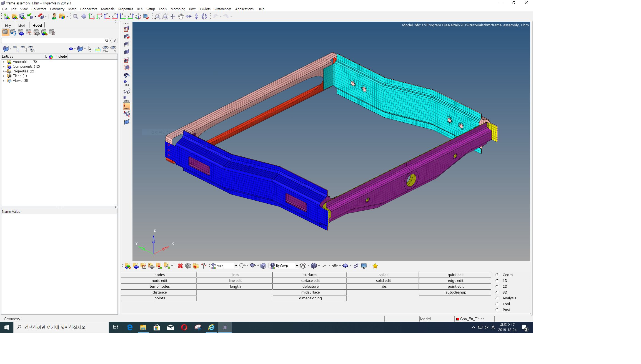This screenshot has width=641, height=364.
Task: Expand the Components (12) tree node
Action: point(4,66)
